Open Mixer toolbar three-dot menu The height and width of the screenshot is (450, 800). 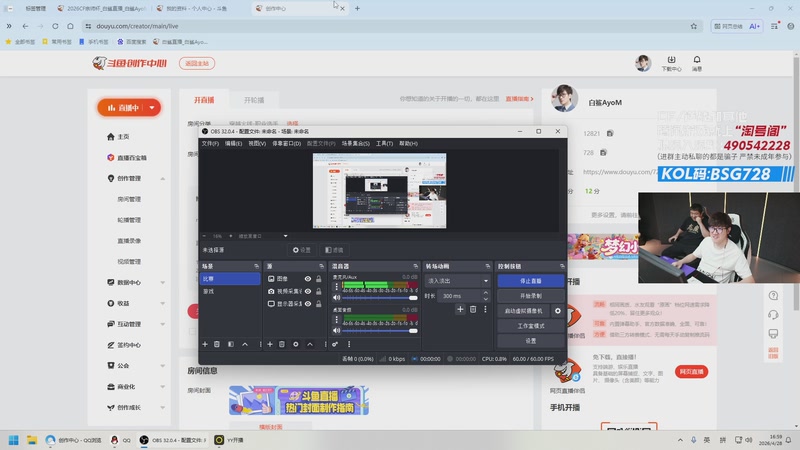349,344
